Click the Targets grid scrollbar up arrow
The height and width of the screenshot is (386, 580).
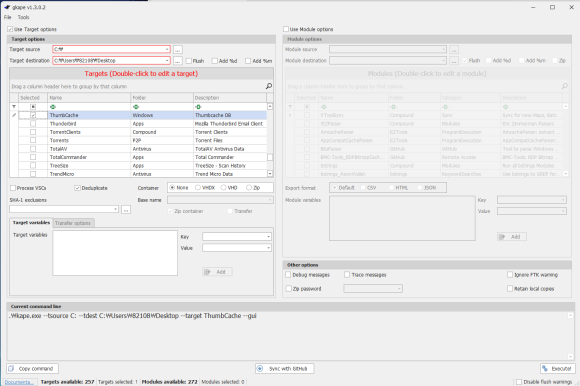(x=270, y=106)
